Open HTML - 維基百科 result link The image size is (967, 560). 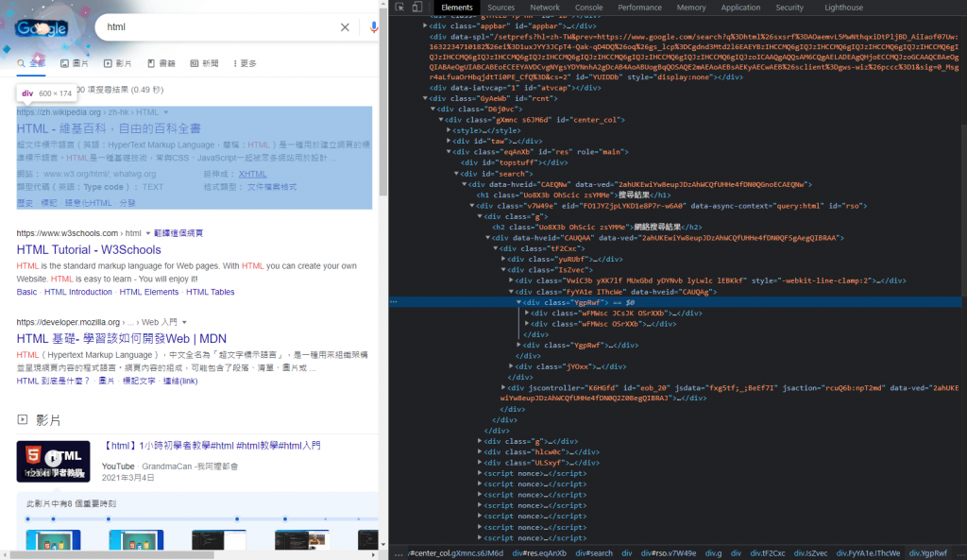coord(109,128)
